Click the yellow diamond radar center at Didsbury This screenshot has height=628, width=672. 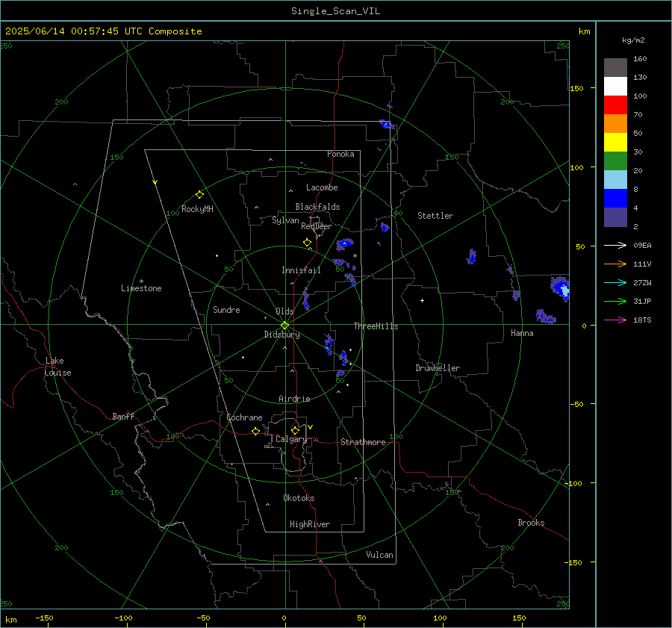(285, 326)
